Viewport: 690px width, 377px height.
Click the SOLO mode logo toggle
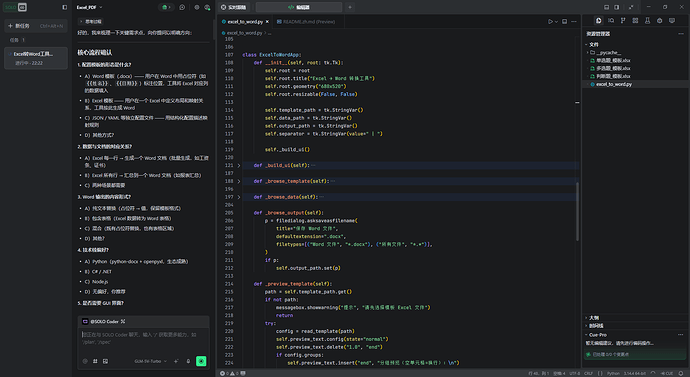click(15, 7)
